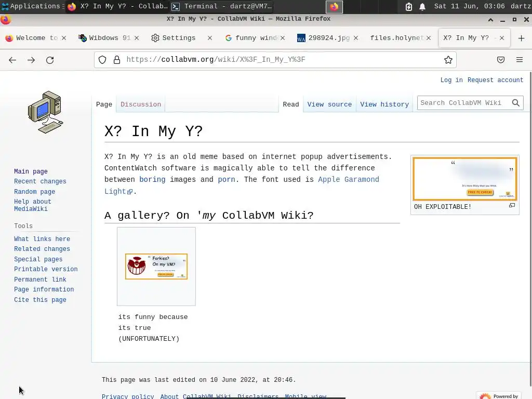Follow the boring link in article text
532x399 pixels.
tap(152, 179)
